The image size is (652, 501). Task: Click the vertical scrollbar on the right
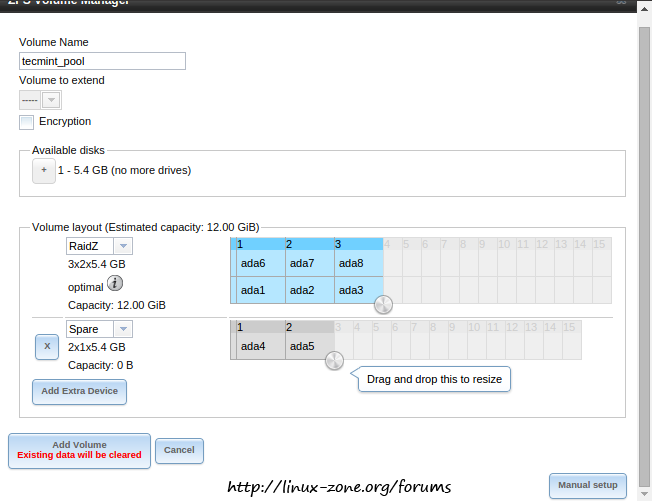tap(644, 230)
